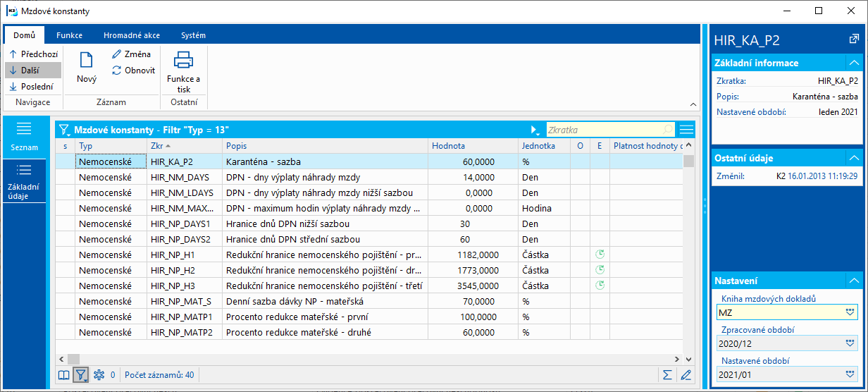Click the search magnifier in Zkratka field
868x392 pixels.
click(667, 130)
